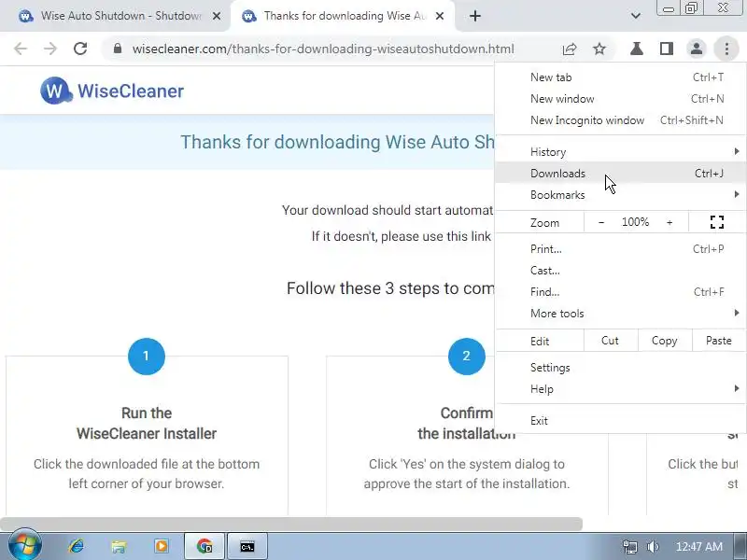This screenshot has height=560, width=747.
Task: Toggle fullscreen icon in Zoom row
Action: [x=717, y=222]
